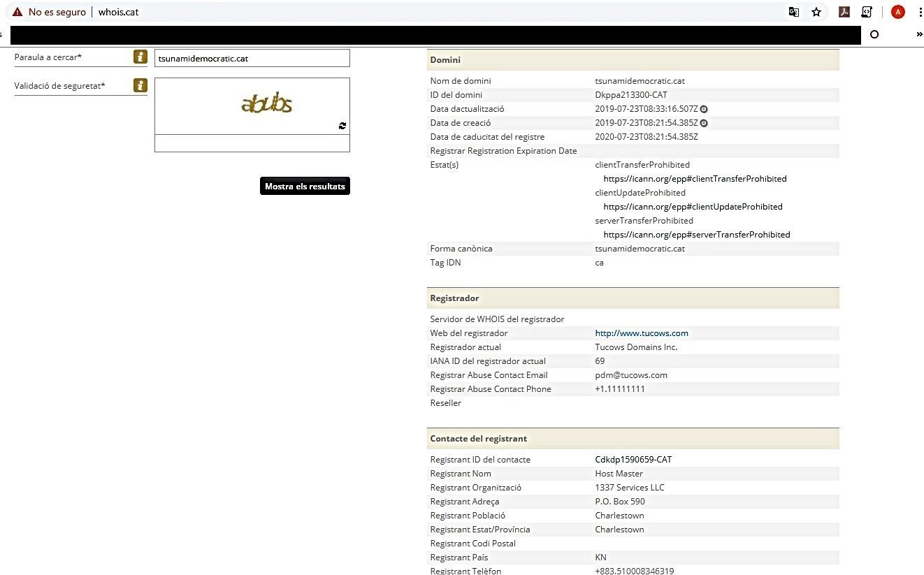Open the red 'A' profile avatar

tap(897, 12)
